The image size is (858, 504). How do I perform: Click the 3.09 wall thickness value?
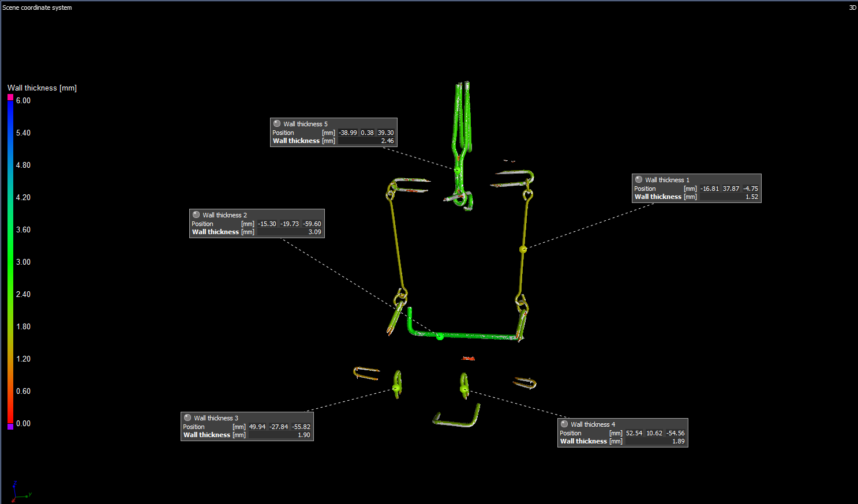[314, 232]
